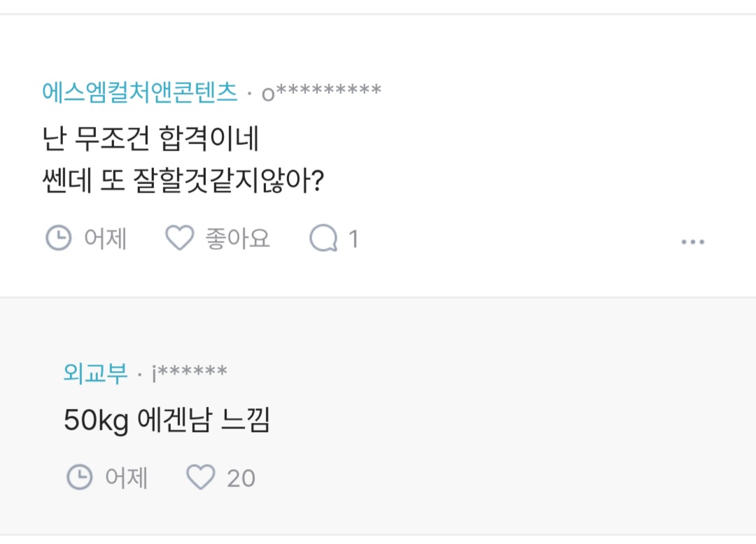This screenshot has height=544, width=756.
Task: Click the 20 like count on reply
Action: (241, 478)
